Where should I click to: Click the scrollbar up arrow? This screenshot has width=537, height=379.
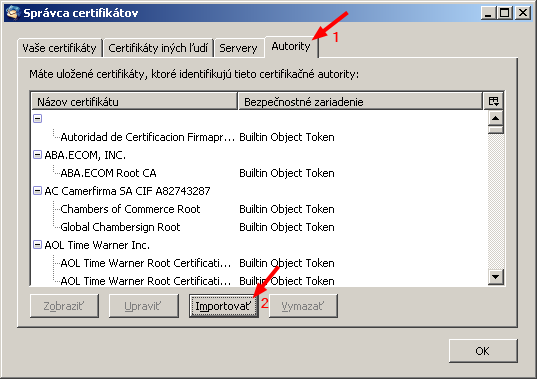pos(496,118)
